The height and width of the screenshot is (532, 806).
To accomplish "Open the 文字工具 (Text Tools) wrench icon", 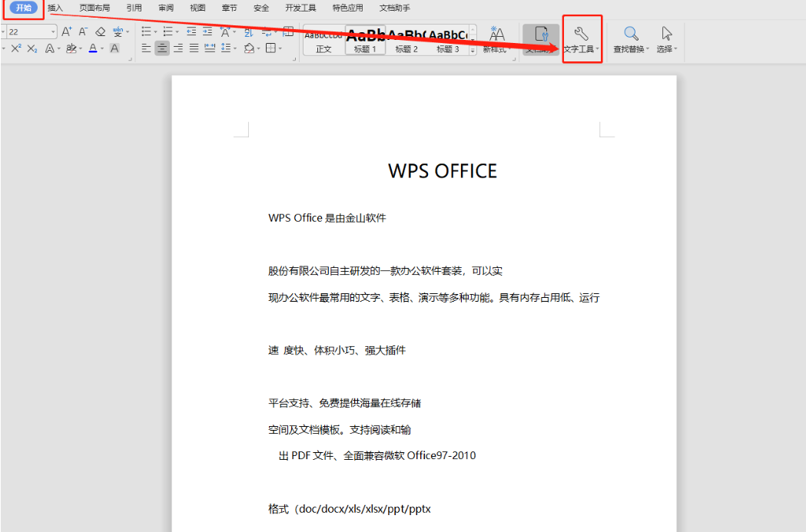I will pos(582,34).
